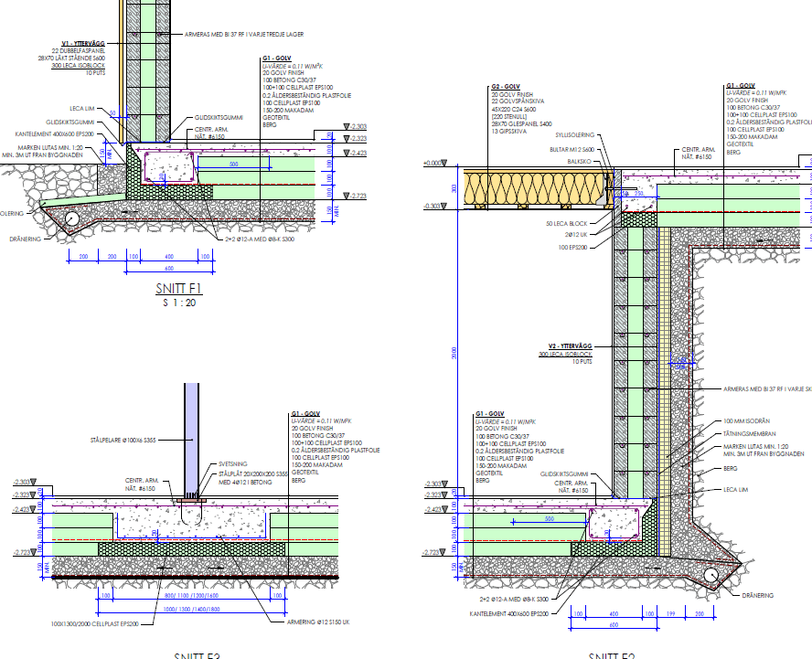Click the steel base plate under the column

pyautogui.click(x=192, y=501)
